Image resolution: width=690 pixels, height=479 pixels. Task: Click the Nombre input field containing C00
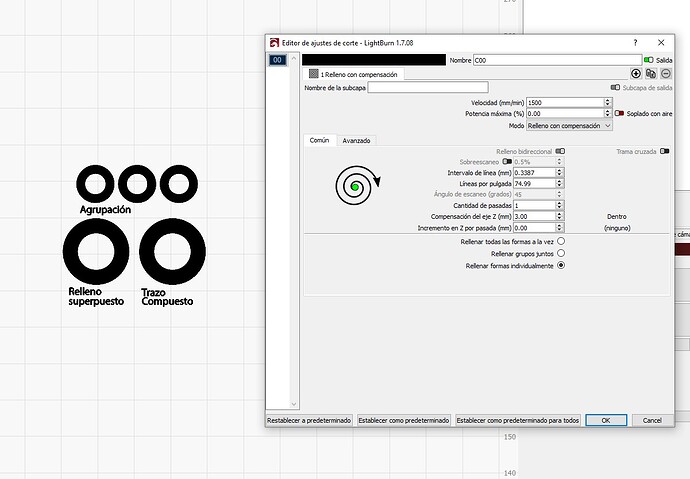coord(558,60)
